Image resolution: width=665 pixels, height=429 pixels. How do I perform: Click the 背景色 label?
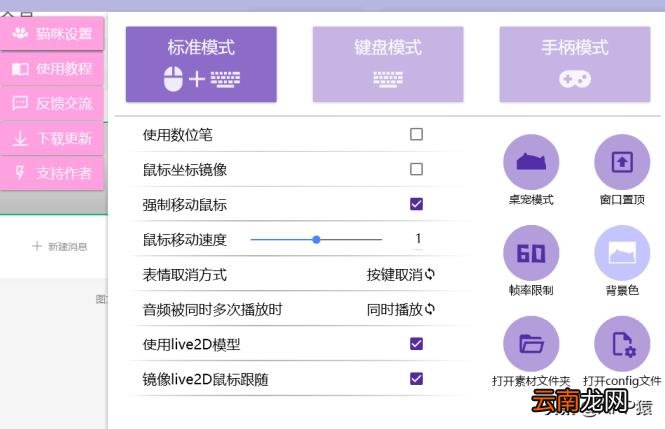pos(622,290)
